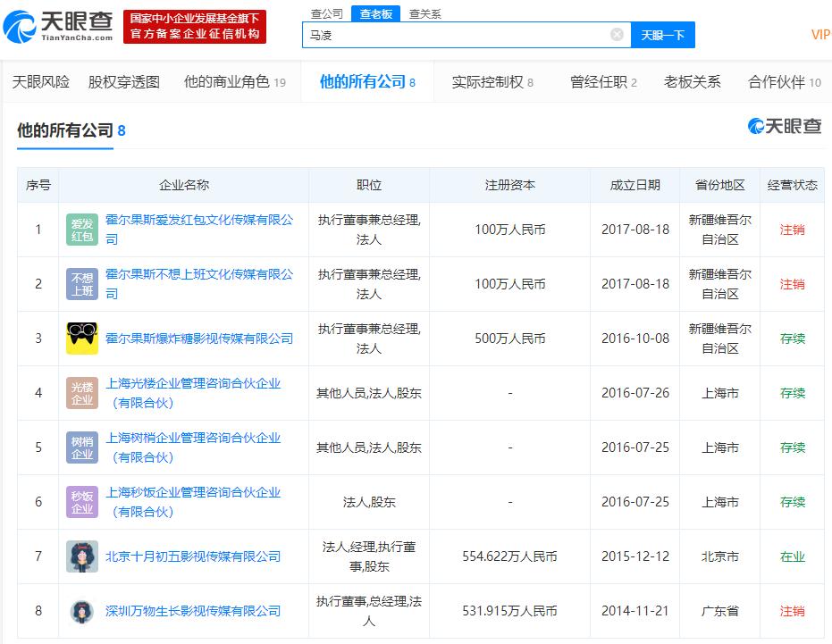
Task: Click the 树梢企业 logo icon
Action: (x=81, y=447)
